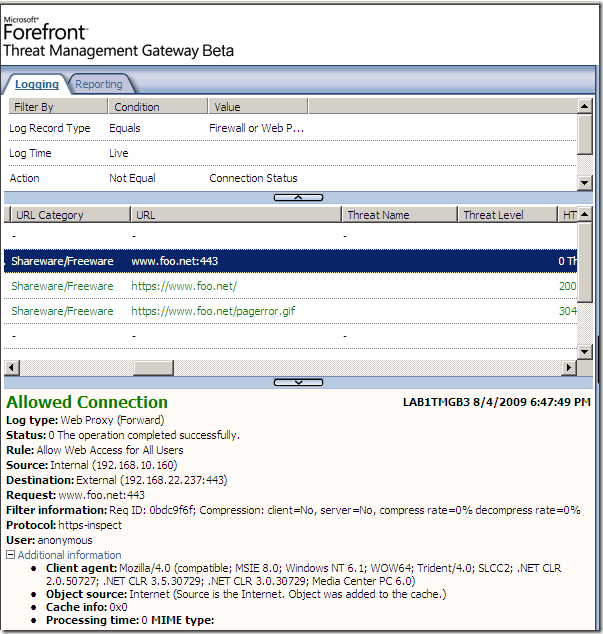Viewport: 603px width, 634px height.
Task: Click the Request www.foo.net:443 line
Action: click(x=75, y=495)
